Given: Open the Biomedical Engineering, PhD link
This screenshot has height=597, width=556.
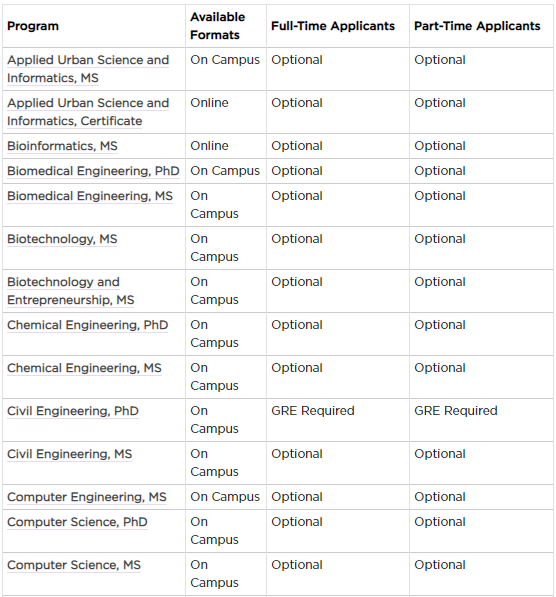Looking at the screenshot, I should click(x=93, y=171).
